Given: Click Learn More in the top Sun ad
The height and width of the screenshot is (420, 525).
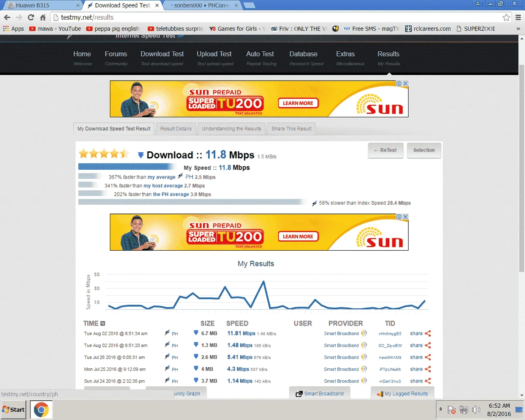Looking at the screenshot, I should pos(298,103).
